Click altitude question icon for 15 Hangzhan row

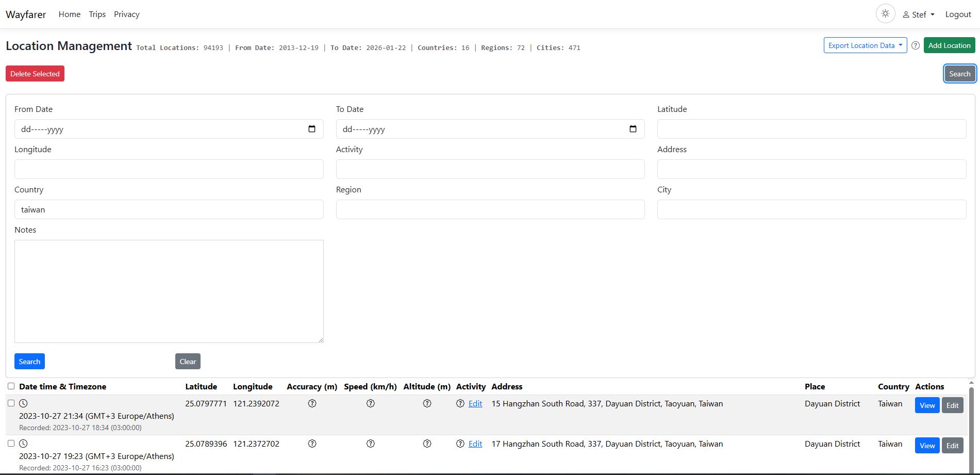(x=427, y=403)
